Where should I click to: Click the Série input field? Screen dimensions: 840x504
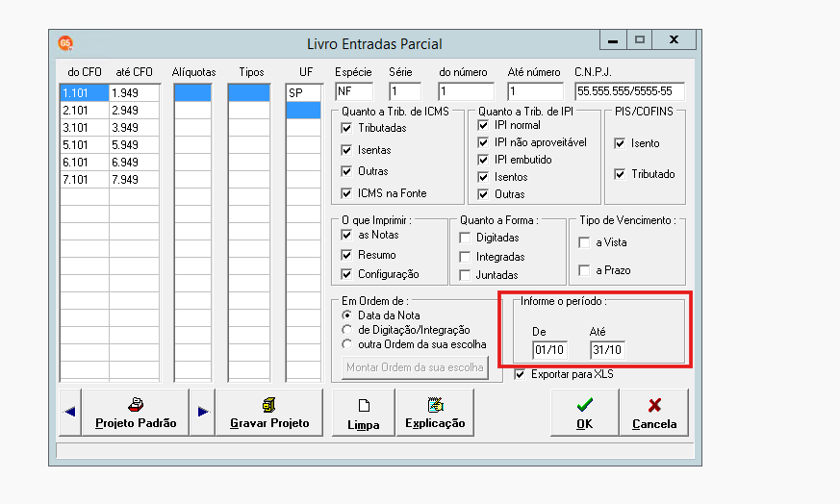pos(405,91)
